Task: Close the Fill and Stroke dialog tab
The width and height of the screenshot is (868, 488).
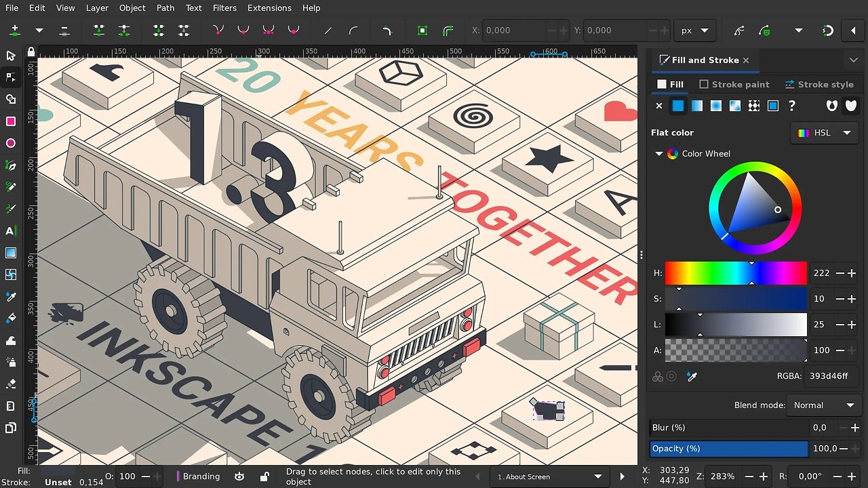Action: coord(746,60)
